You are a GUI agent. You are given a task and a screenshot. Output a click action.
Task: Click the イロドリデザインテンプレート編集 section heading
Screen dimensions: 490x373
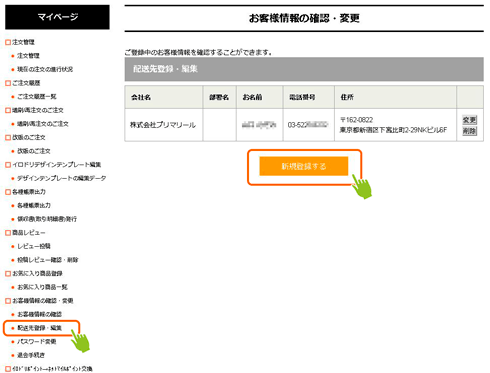tap(56, 165)
